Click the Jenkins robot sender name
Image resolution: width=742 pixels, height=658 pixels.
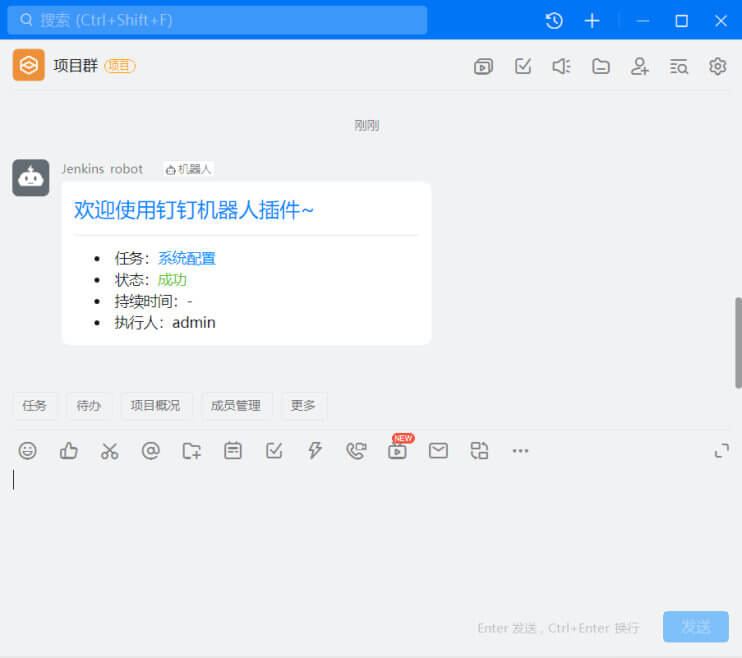[102, 169]
